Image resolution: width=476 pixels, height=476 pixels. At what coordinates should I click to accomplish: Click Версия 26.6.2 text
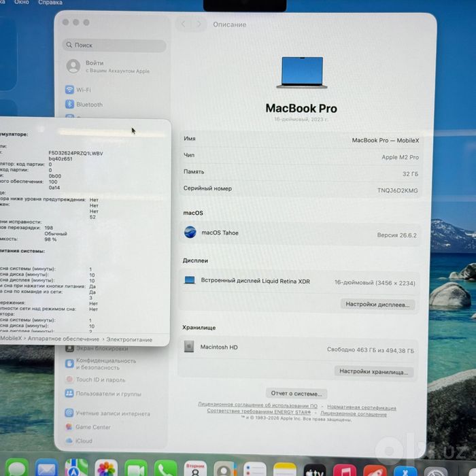pos(396,235)
